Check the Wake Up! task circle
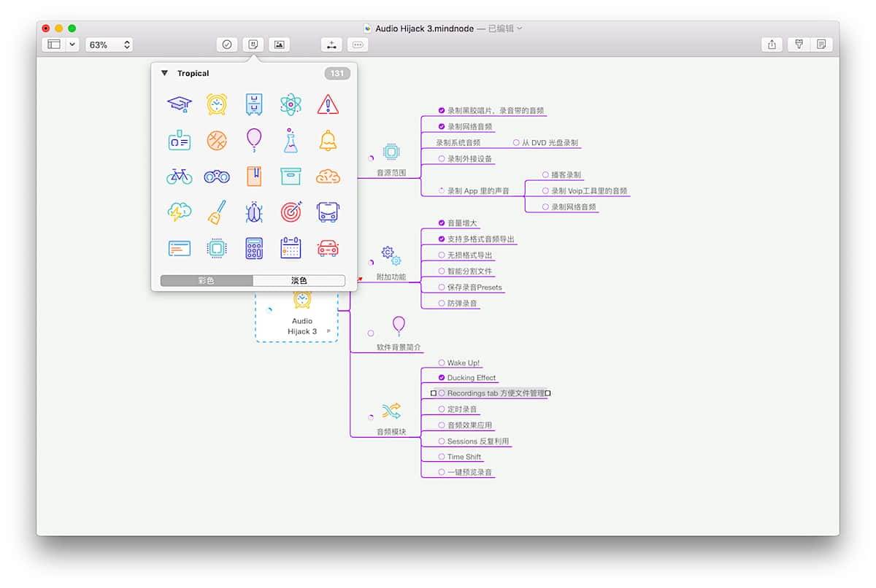 coord(442,363)
